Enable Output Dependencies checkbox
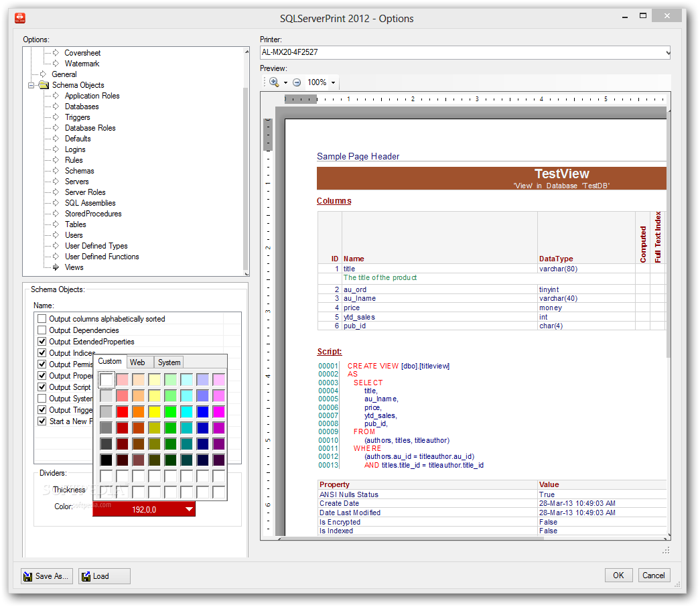 (42, 330)
